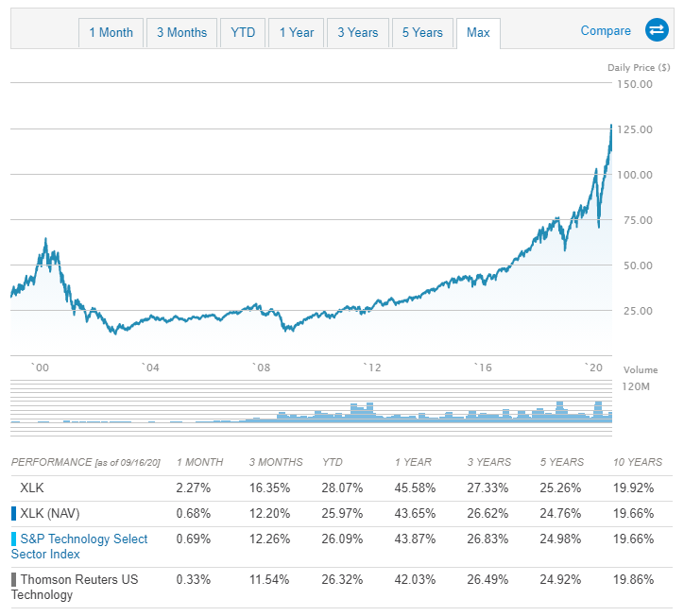Screen dimensions: 684x616
Task: Click the 125.00 price axis label
Action: (635, 129)
